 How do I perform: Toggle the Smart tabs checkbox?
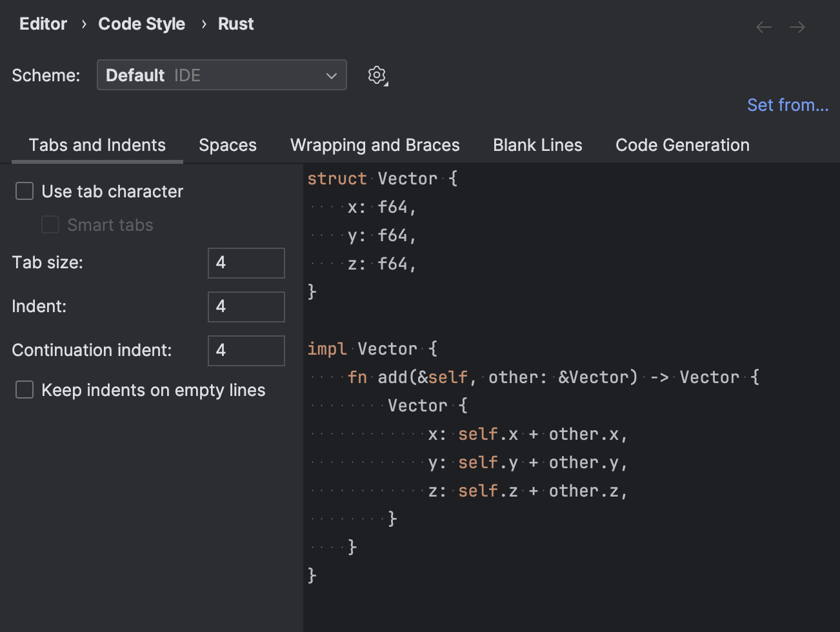click(x=50, y=224)
